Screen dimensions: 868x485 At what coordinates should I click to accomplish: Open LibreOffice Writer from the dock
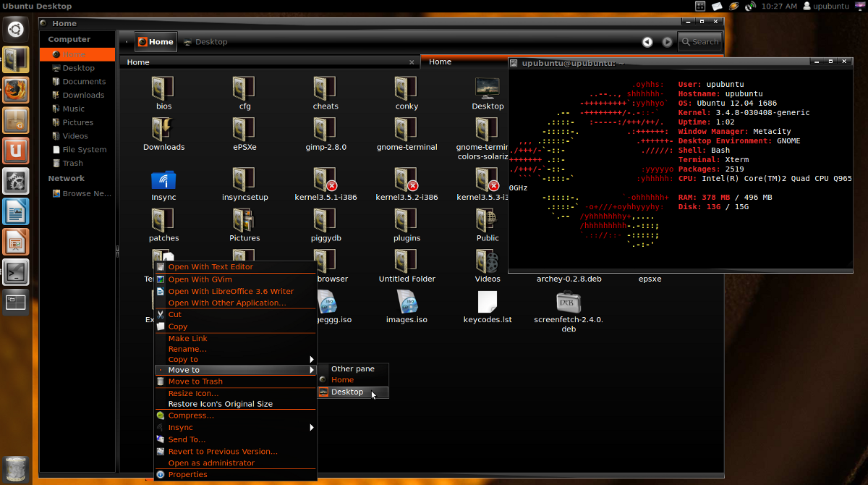(x=16, y=211)
